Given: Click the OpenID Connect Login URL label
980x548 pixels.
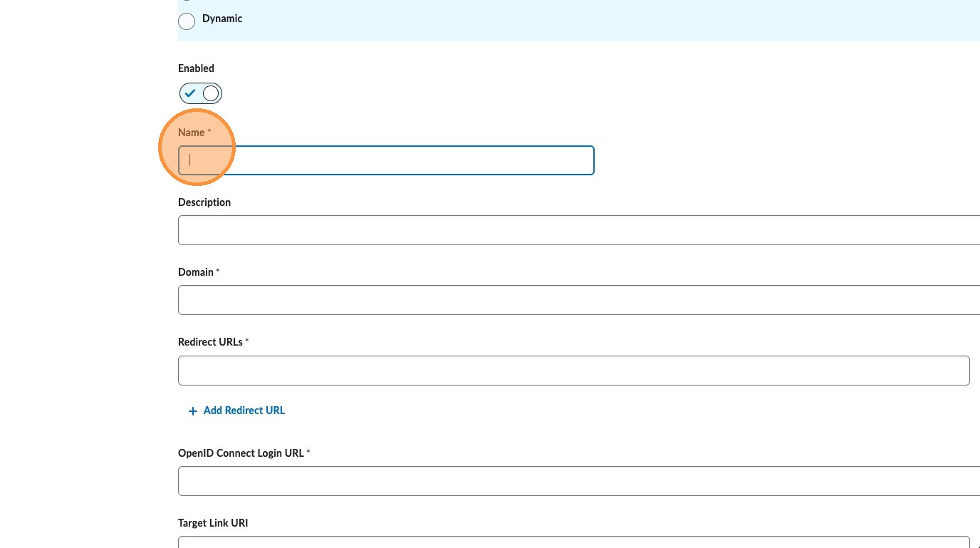Looking at the screenshot, I should pyautogui.click(x=241, y=453).
